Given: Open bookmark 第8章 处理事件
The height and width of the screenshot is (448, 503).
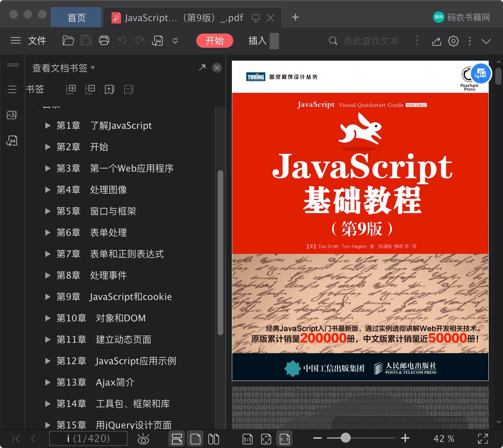Looking at the screenshot, I should click(x=92, y=275).
